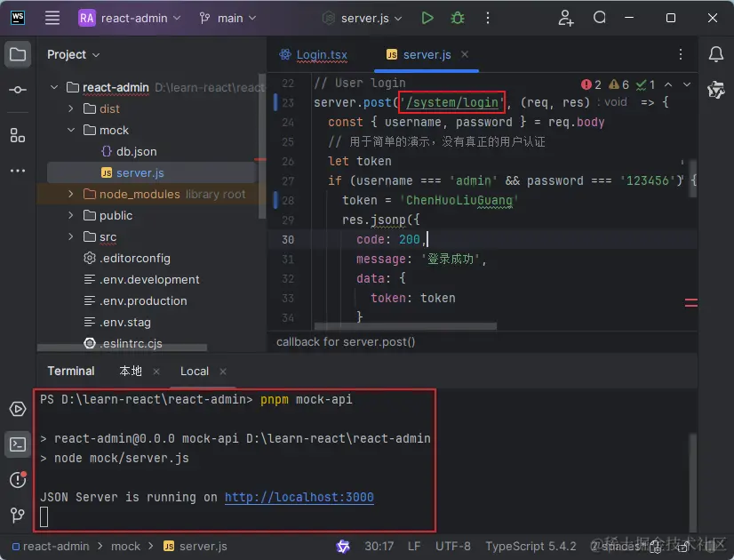The width and height of the screenshot is (734, 560).
Task: Switch to the Login.tsx editor tab
Action: pyautogui.click(x=313, y=55)
